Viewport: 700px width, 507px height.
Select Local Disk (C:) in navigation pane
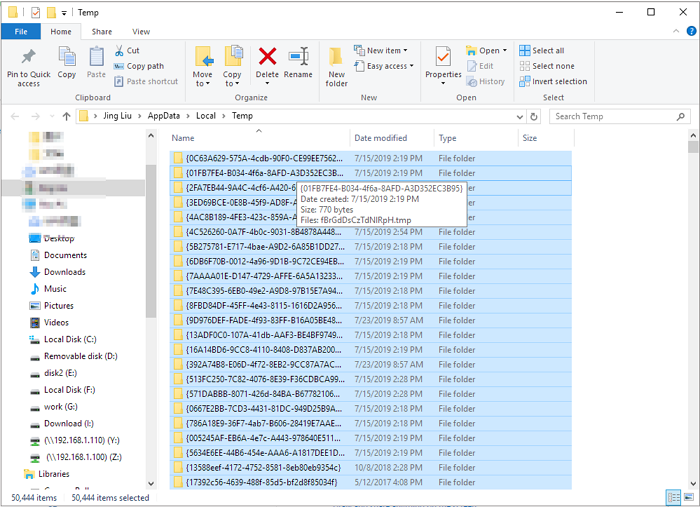pyautogui.click(x=69, y=339)
